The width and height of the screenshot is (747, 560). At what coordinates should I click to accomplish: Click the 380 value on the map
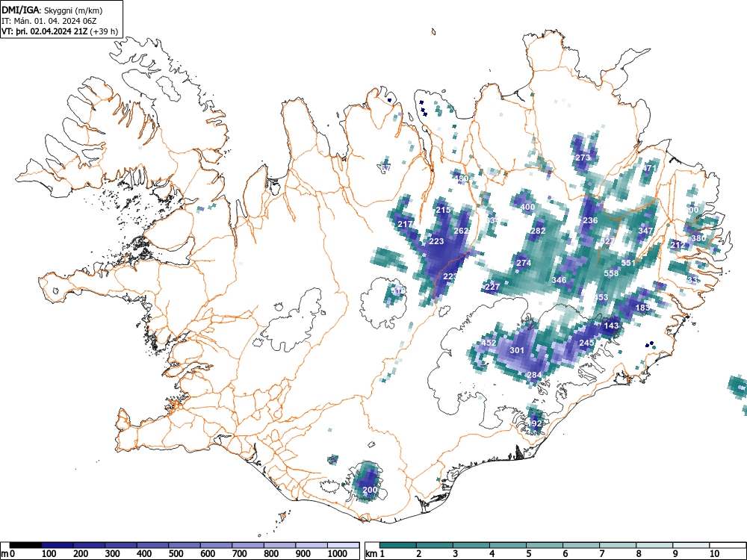click(x=698, y=239)
